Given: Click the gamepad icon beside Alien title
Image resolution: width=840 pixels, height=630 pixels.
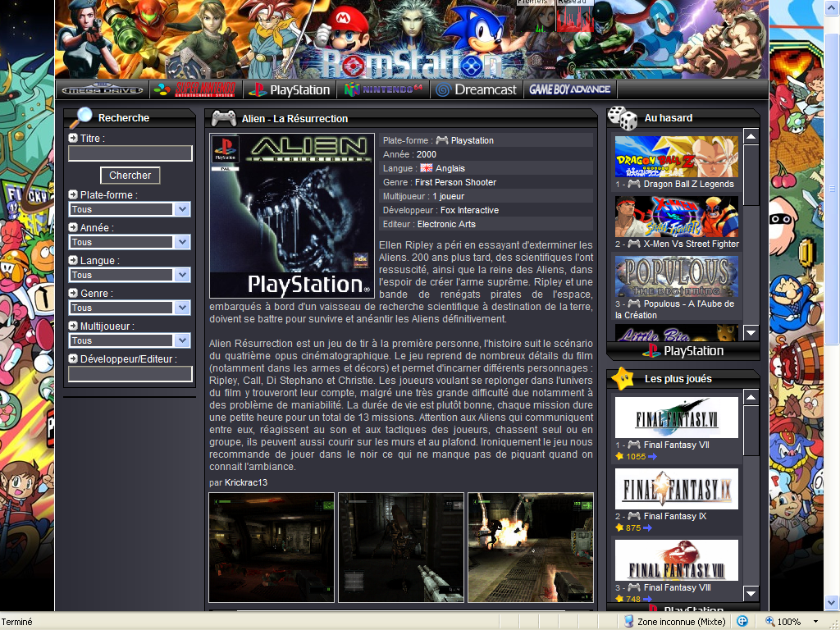Looking at the screenshot, I should [x=224, y=118].
